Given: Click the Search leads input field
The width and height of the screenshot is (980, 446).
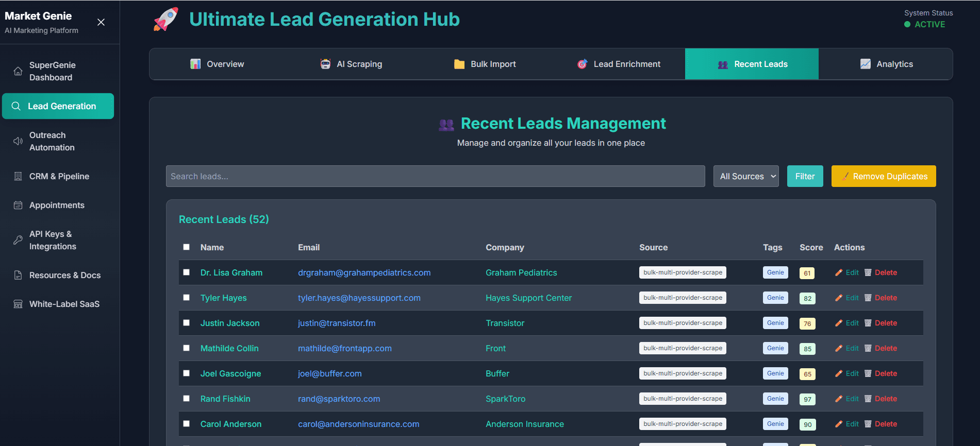Looking at the screenshot, I should coord(435,176).
